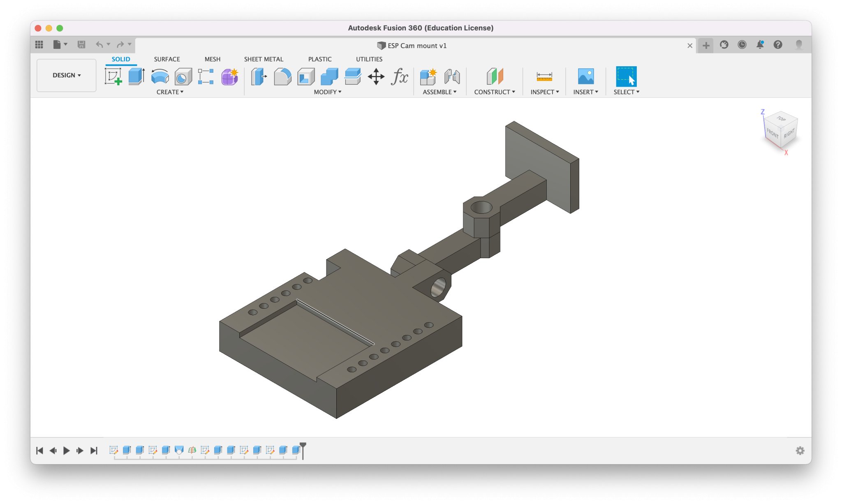This screenshot has width=842, height=504.
Task: Switch to the SHEET METAL tab
Action: [x=264, y=59]
